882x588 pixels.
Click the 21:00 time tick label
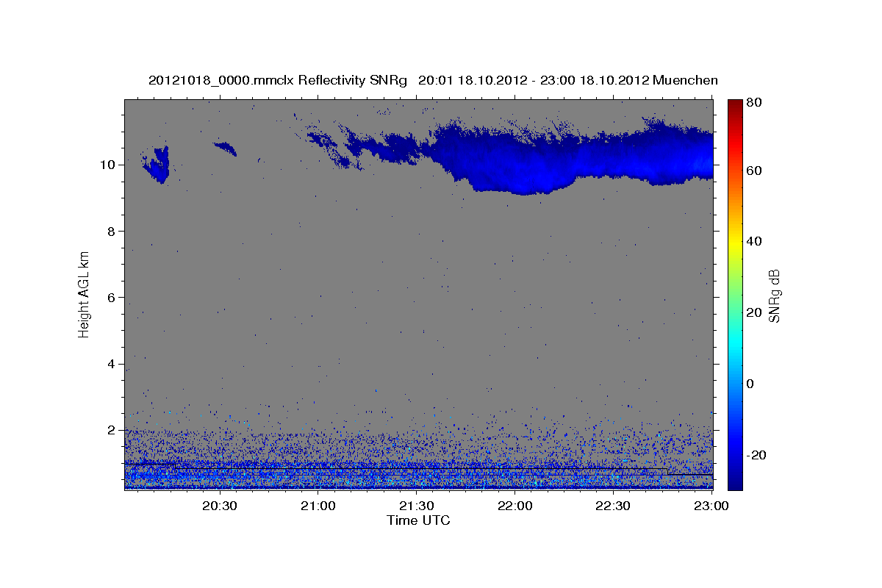click(x=318, y=506)
